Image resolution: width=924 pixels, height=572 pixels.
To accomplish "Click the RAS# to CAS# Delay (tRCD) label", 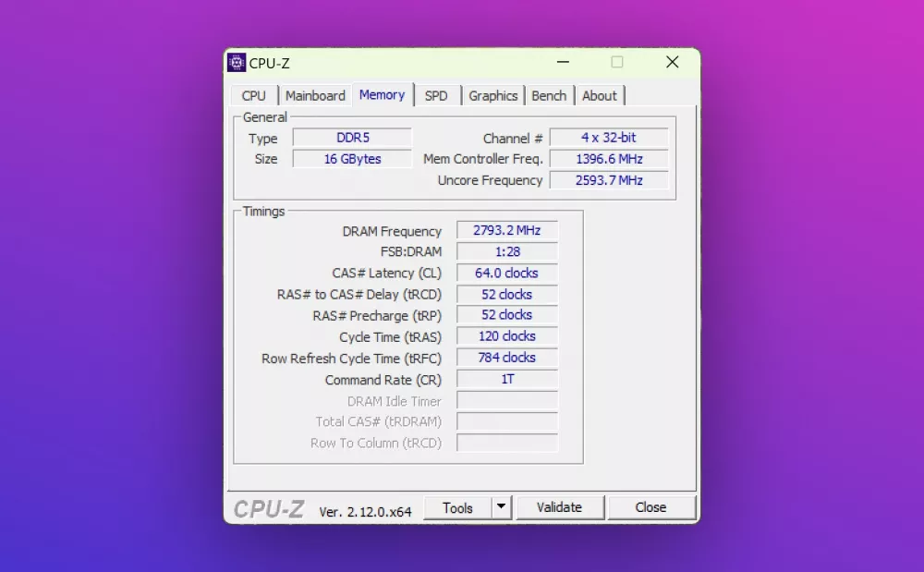I will pos(359,295).
